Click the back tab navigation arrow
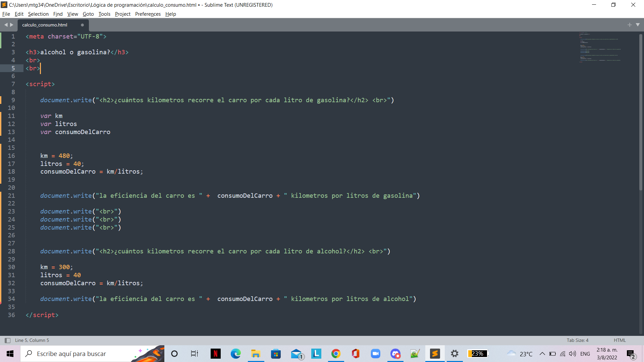 point(6,25)
